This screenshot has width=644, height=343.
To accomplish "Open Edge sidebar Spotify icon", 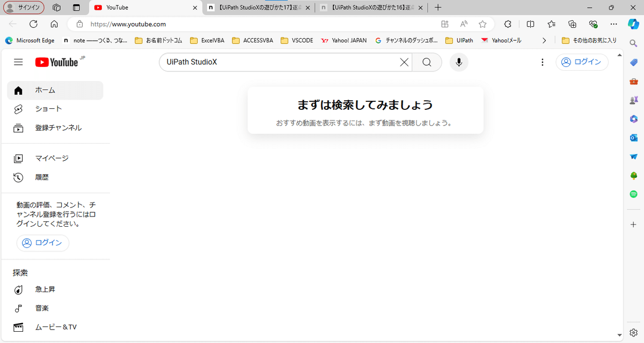I will click(634, 195).
